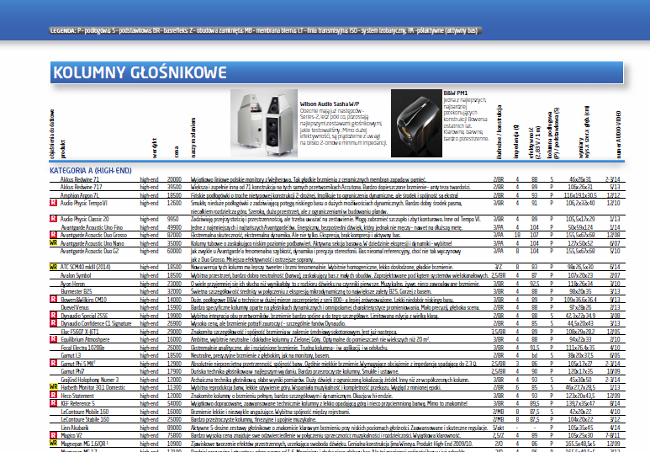Open the Wilson Audio Sasha W/P speaker photo
Screen dimensions: 650x452
[264, 123]
